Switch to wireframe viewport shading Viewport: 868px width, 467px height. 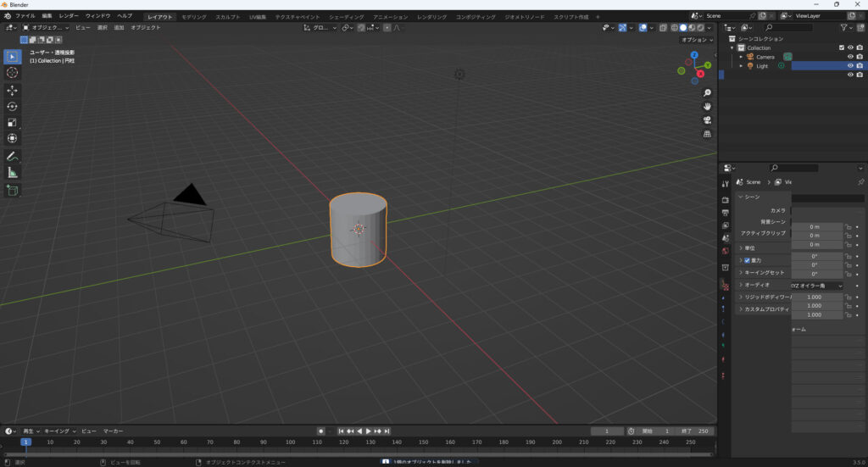(x=674, y=28)
